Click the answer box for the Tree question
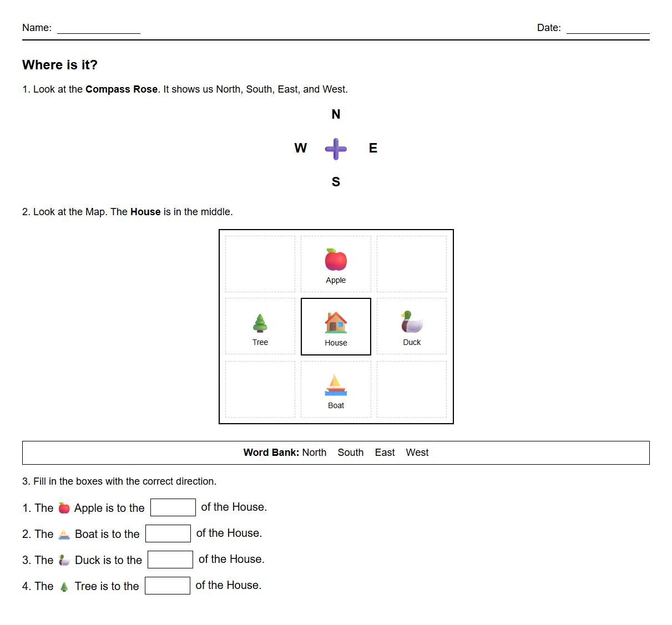Image resolution: width=672 pixels, height=625 pixels. coord(168,585)
